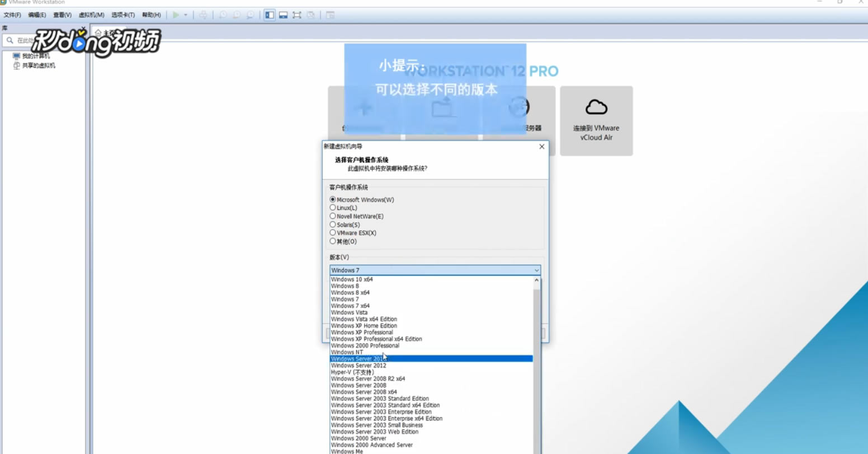Choose Windows NT from version list
The width and height of the screenshot is (868, 454).
tap(431, 352)
